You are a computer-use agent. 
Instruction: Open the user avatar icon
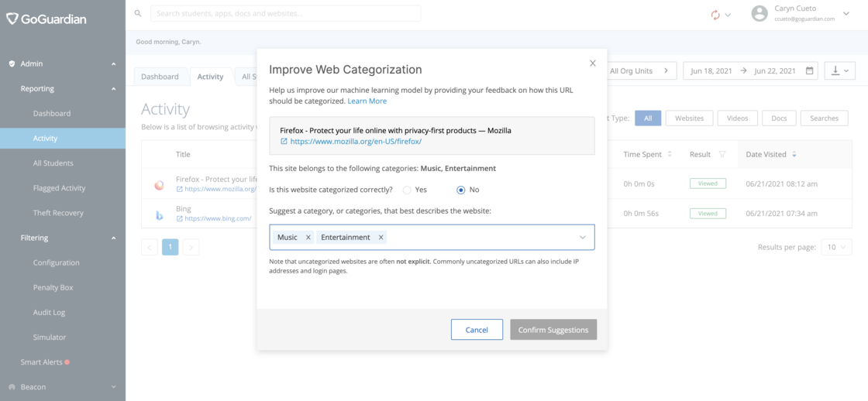pos(759,14)
